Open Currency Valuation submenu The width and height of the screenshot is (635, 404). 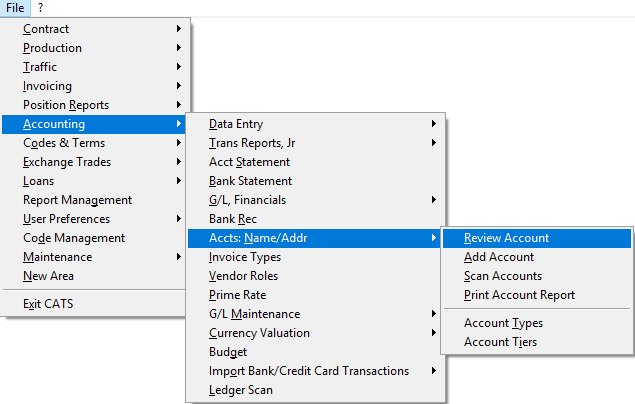coord(314,333)
